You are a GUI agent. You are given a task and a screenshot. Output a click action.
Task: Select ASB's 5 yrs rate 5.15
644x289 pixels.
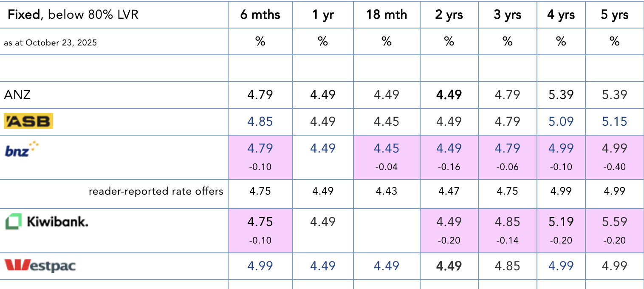(x=614, y=122)
